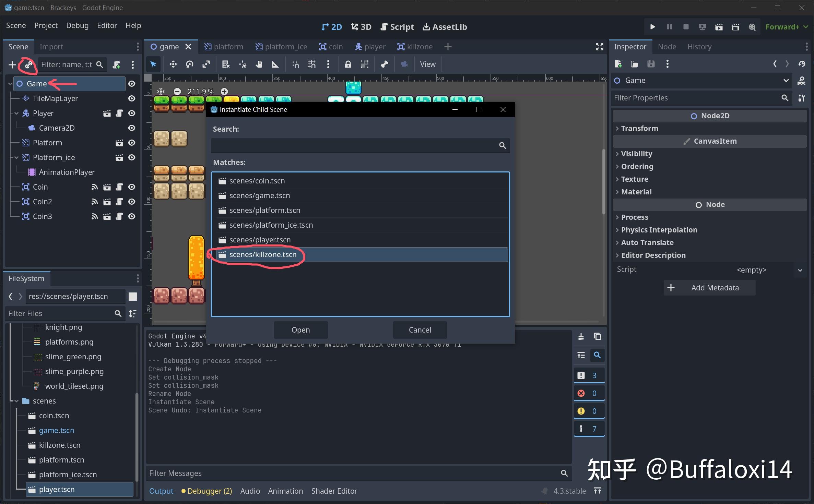Hide the Coin3 node
Image resolution: width=814 pixels, height=504 pixels.
132,216
